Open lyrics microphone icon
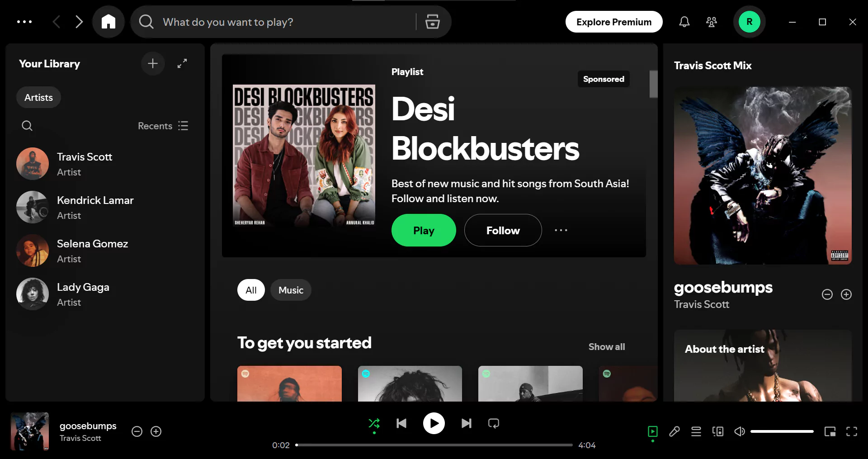 tap(675, 431)
